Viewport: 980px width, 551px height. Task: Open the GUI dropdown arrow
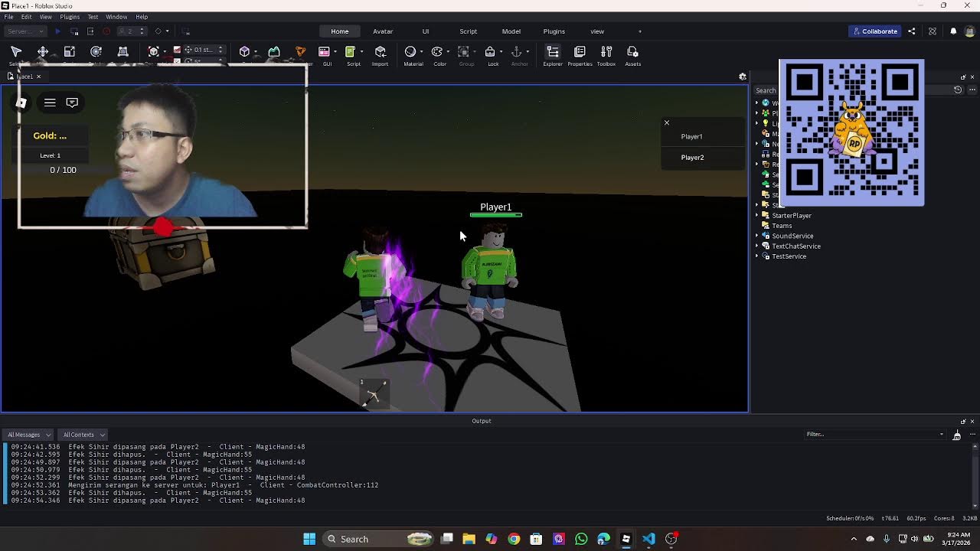tap(335, 52)
